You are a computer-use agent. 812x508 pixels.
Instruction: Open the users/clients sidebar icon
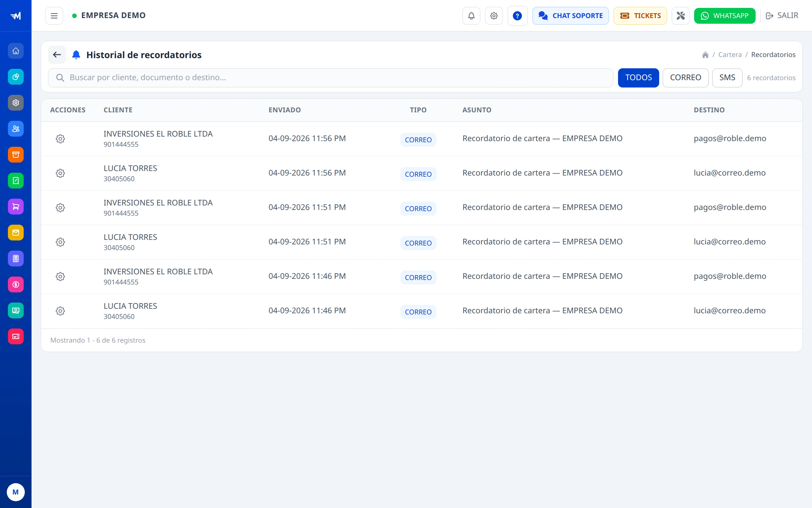pos(16,129)
